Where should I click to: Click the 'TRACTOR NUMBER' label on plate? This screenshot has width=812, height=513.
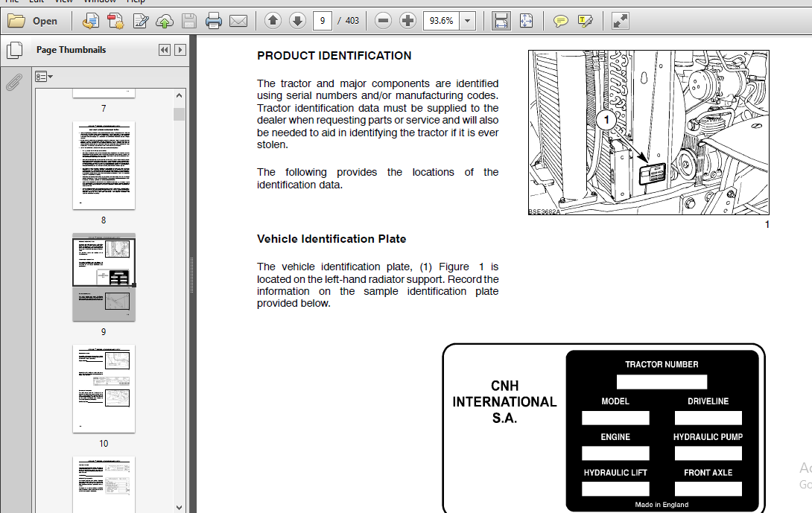coord(662,364)
